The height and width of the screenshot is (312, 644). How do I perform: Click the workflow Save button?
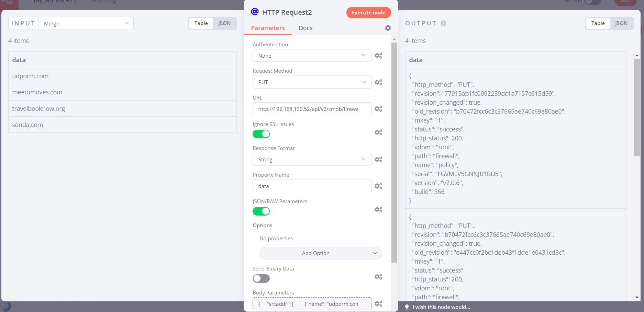pyautogui.click(x=625, y=2)
